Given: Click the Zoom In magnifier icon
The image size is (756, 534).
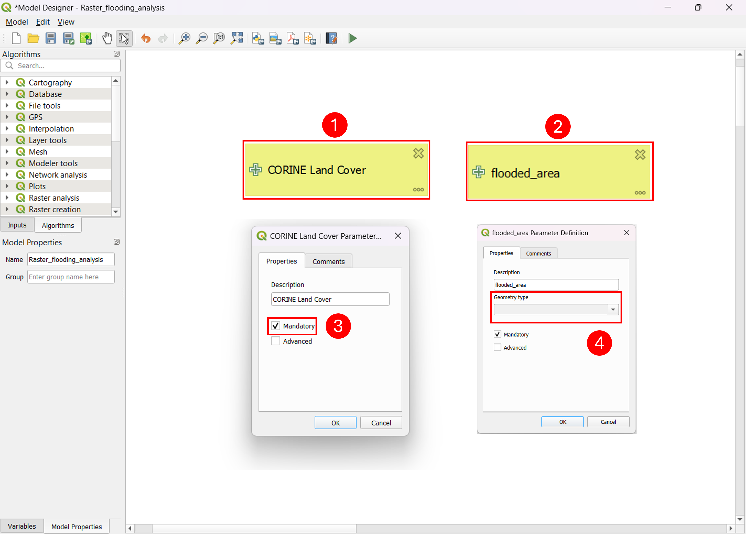Looking at the screenshot, I should pos(184,38).
